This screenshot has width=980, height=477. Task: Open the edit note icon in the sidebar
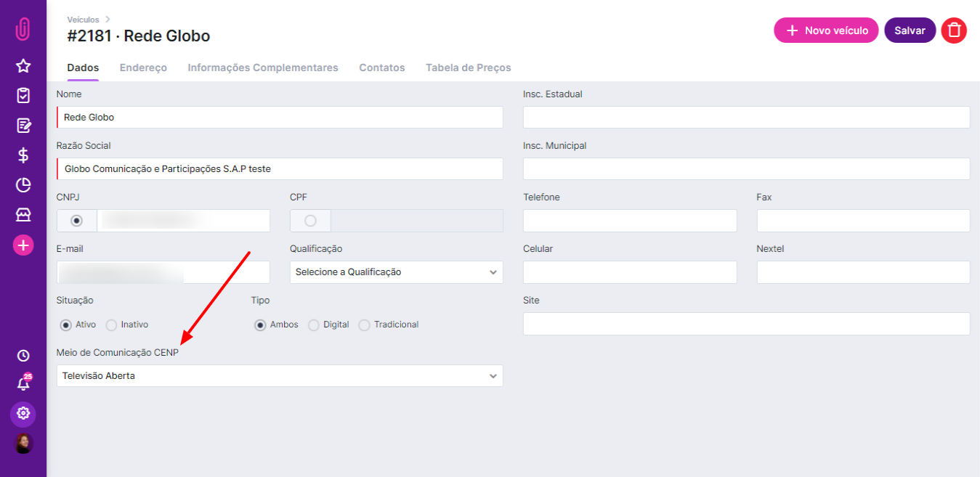coord(23,126)
